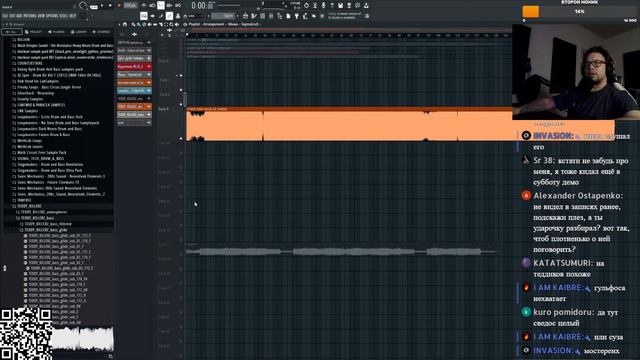640x360 pixels.
Task: Select the Slice tool in playlist toolbar
Action: point(160,24)
